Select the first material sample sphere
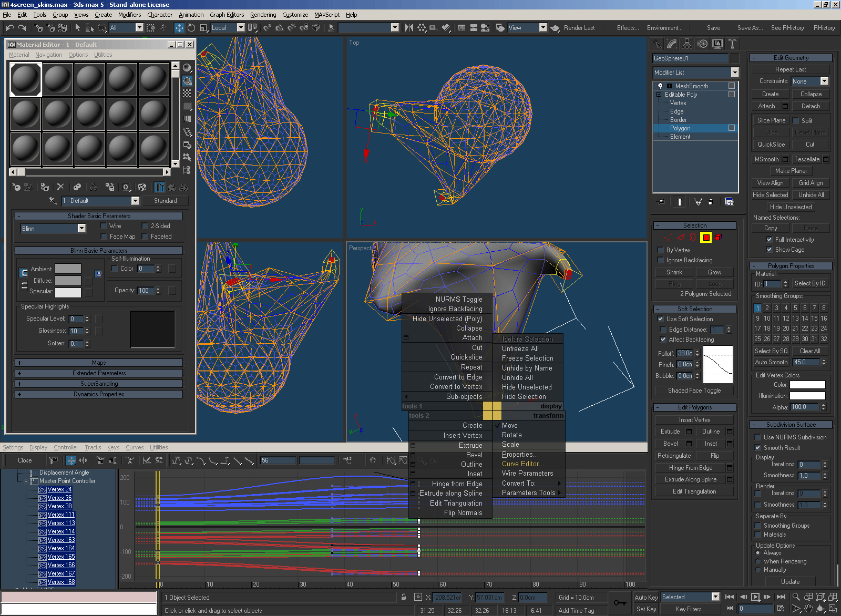The image size is (841, 616). point(25,79)
